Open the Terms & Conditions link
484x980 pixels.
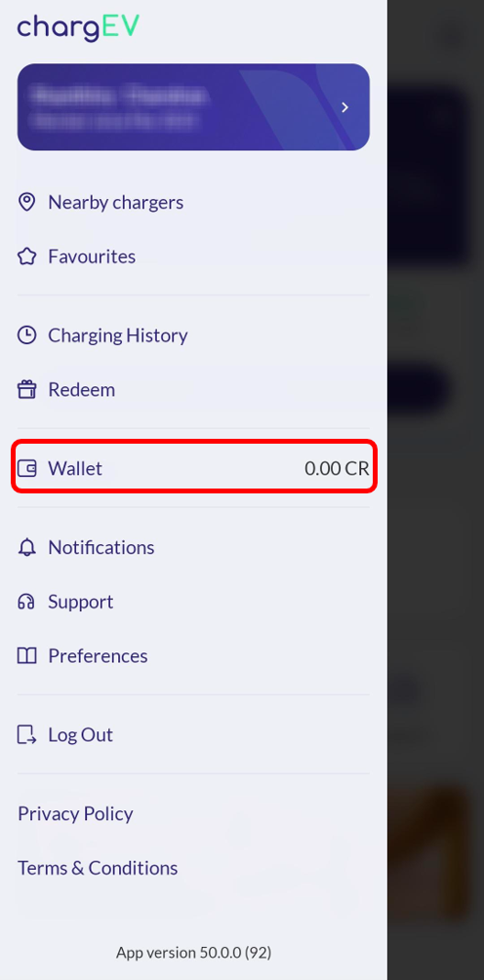[x=98, y=868]
